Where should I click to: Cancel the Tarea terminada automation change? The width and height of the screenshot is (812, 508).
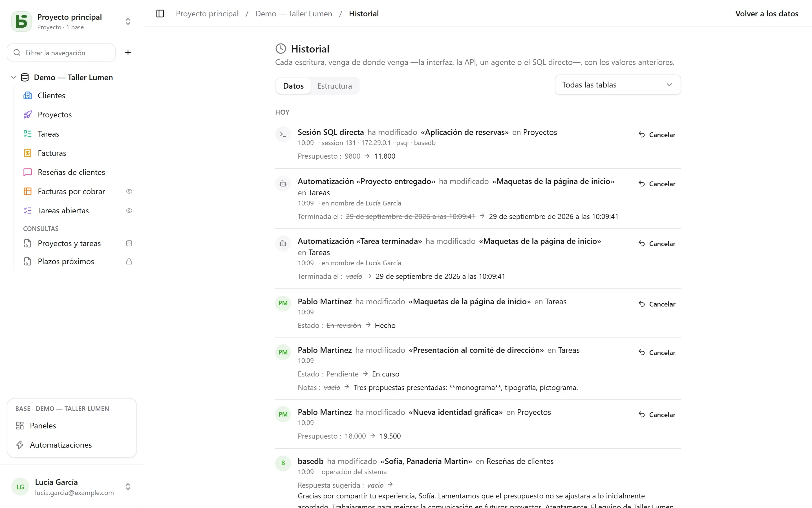point(657,243)
